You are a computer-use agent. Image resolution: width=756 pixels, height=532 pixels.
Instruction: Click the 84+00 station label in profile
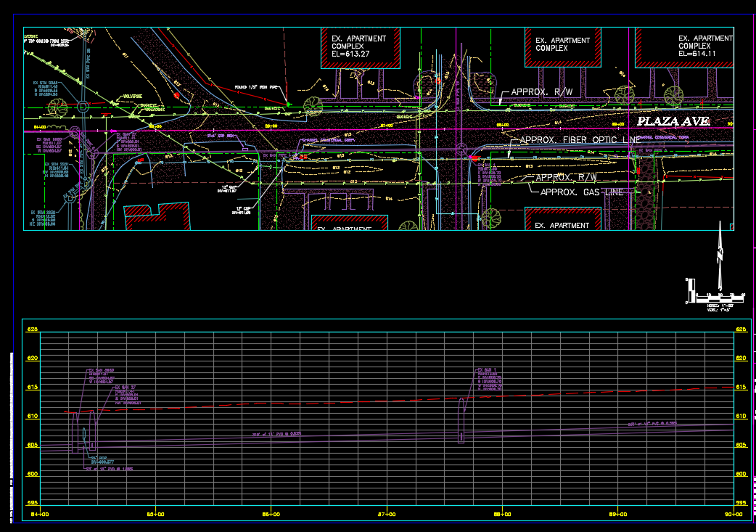click(x=40, y=514)
